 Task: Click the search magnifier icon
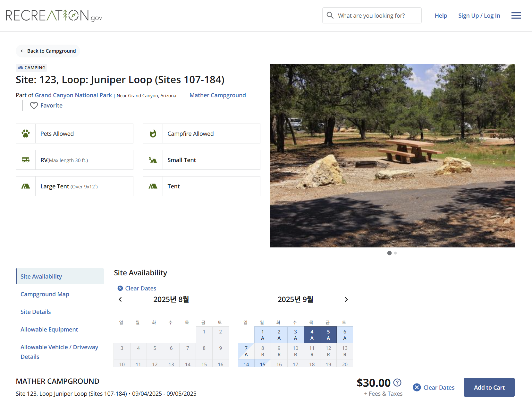(330, 15)
